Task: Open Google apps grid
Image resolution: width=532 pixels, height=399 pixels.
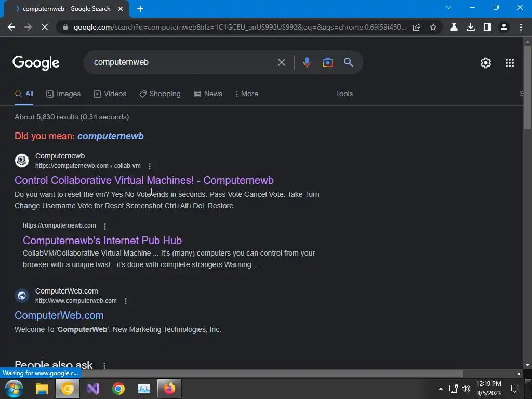Action: [x=509, y=63]
